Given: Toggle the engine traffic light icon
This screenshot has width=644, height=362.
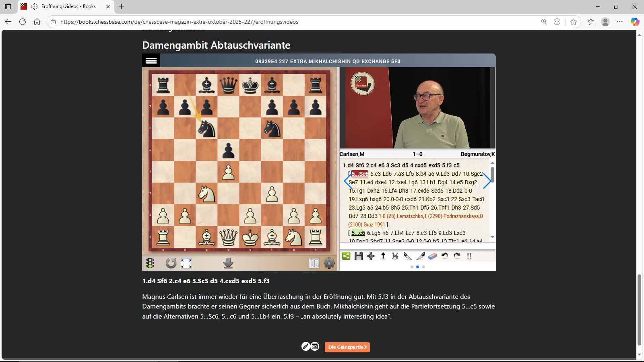Looking at the screenshot, I should 150,263.
